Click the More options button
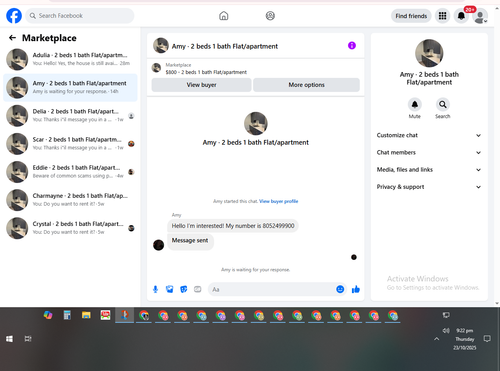 point(306,85)
